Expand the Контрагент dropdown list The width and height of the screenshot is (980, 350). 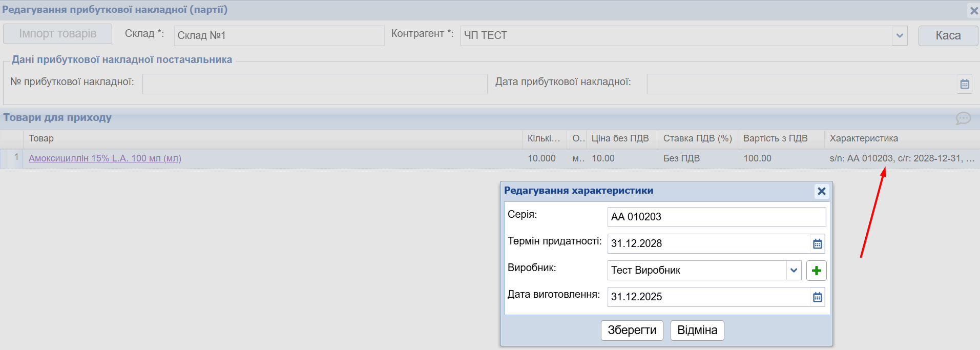coord(900,36)
